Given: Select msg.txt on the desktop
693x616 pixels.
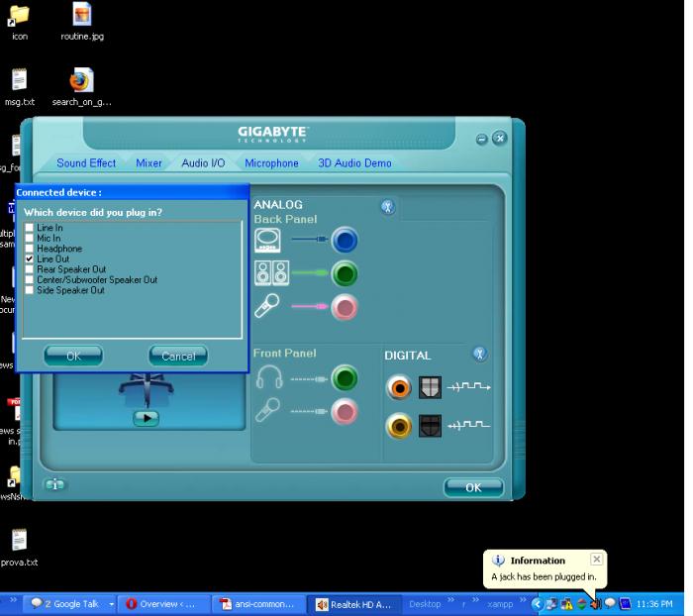Looking at the screenshot, I should pos(20,87).
